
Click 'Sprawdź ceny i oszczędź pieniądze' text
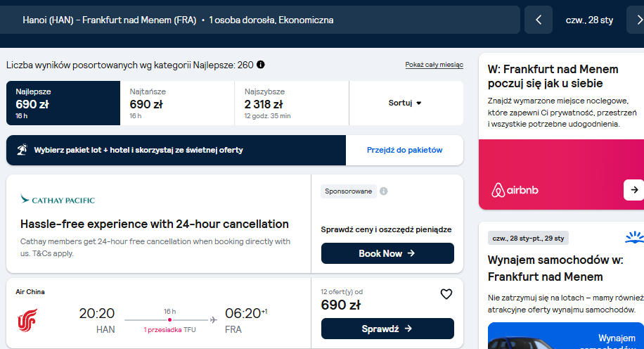[386, 229]
